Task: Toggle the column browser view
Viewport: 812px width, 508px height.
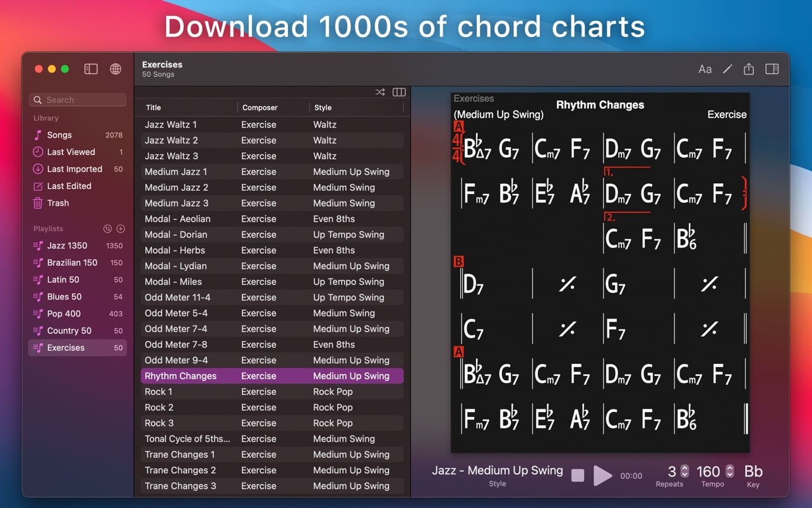Action: tap(399, 92)
